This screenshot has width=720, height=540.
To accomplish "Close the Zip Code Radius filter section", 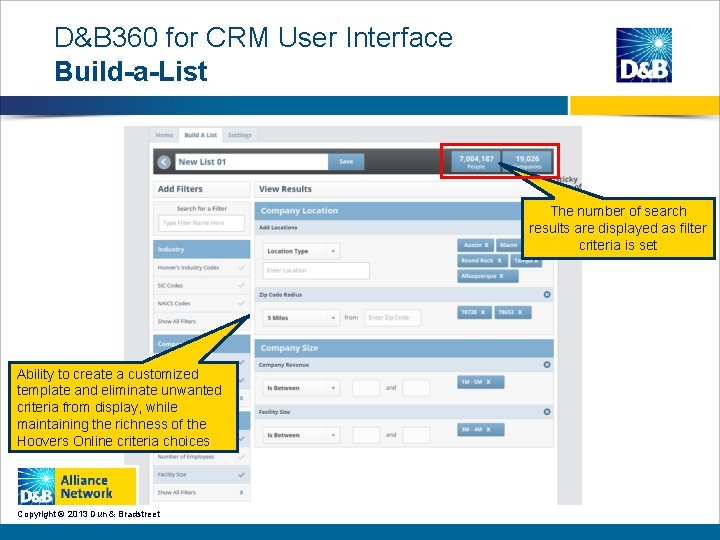I will point(547,294).
